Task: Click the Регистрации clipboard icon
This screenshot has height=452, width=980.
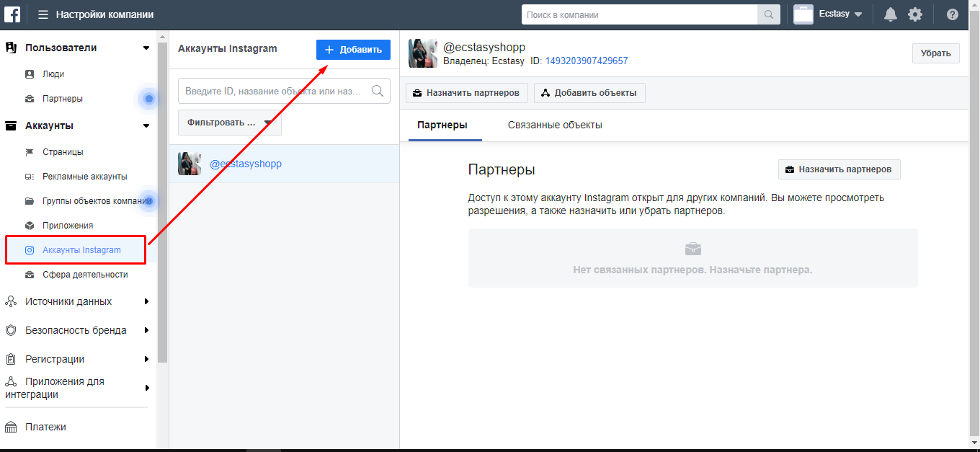Action: click(x=11, y=359)
